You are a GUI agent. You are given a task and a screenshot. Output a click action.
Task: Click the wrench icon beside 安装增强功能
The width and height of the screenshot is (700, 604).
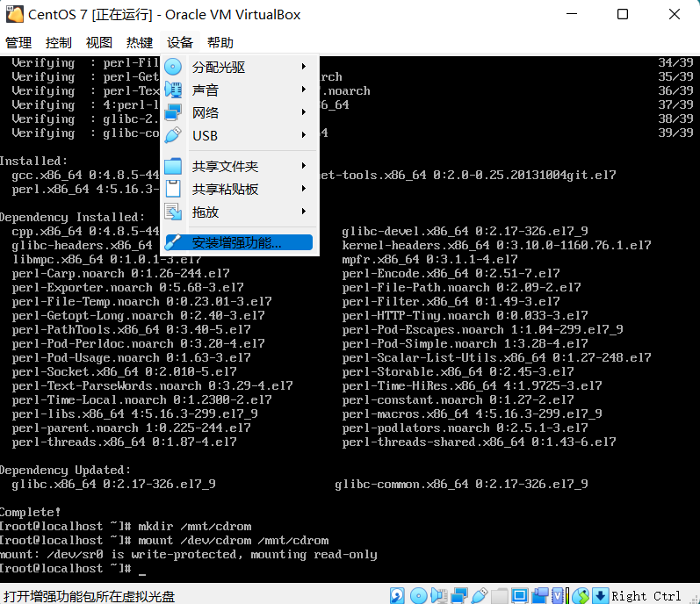click(173, 242)
